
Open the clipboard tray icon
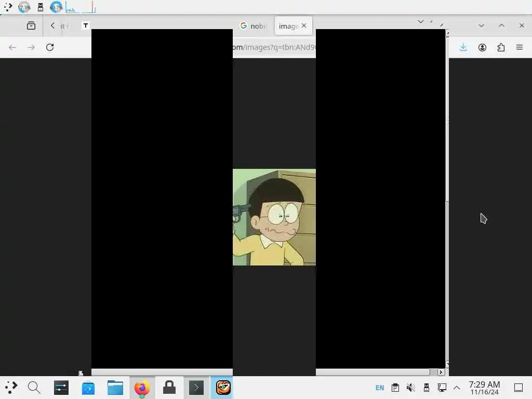pyautogui.click(x=395, y=388)
